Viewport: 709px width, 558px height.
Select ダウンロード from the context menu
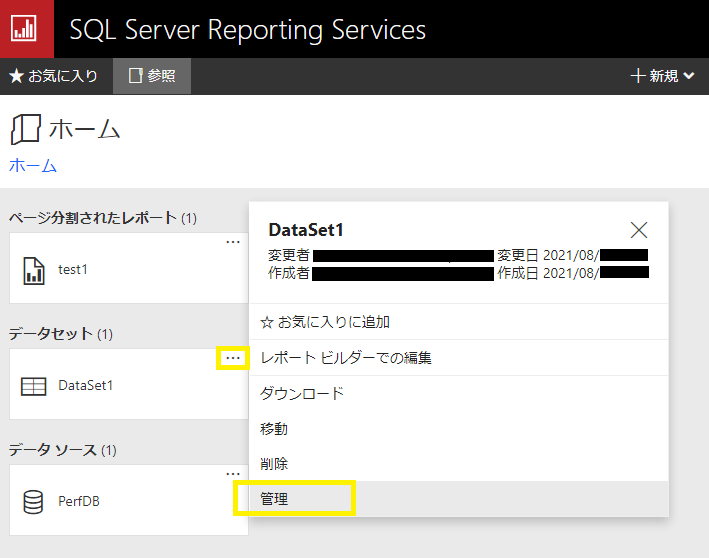point(459,393)
